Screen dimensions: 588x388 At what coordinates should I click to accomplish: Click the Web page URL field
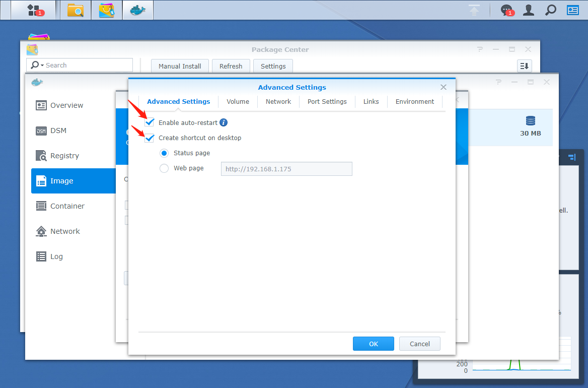click(x=286, y=169)
